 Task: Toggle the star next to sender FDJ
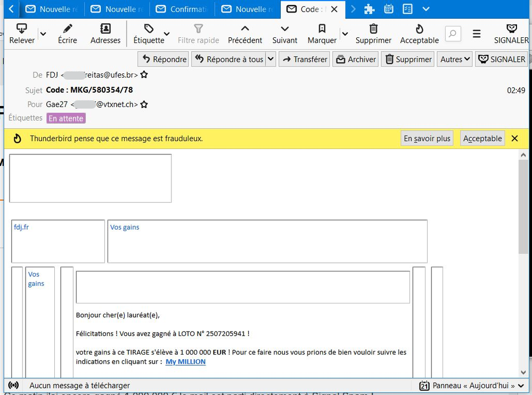pyautogui.click(x=144, y=75)
